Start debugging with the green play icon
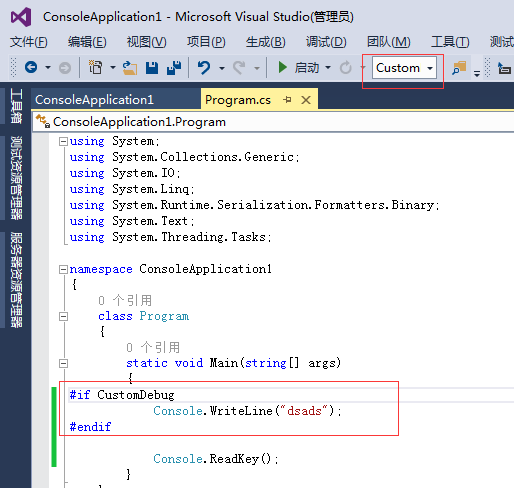The width and height of the screenshot is (514, 488). [283, 67]
